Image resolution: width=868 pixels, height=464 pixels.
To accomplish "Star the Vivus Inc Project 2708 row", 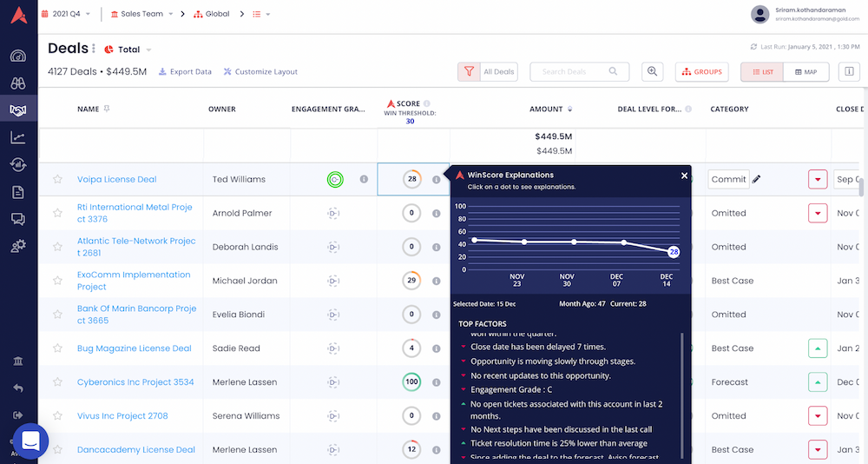I will [57, 415].
